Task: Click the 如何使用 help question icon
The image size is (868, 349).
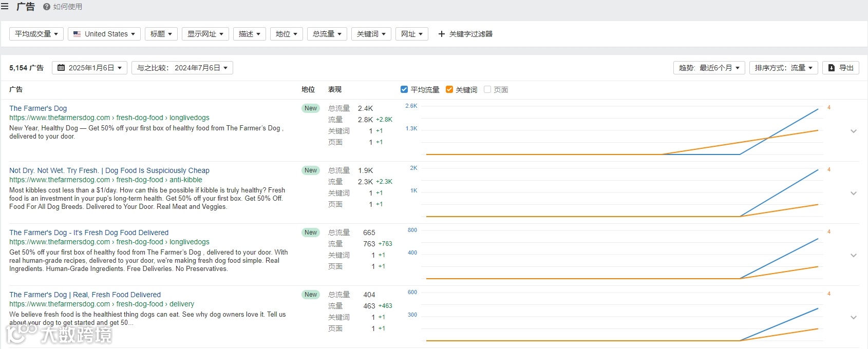Action: tap(47, 7)
